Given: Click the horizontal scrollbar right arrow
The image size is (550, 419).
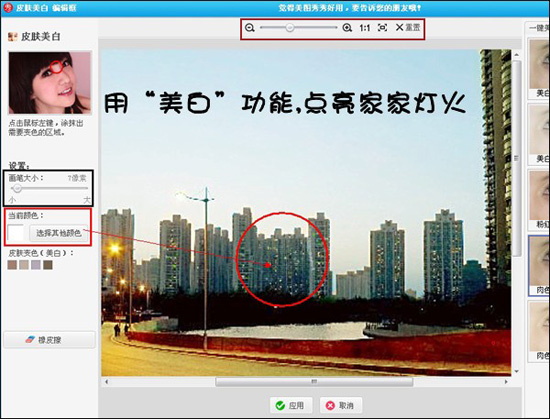Looking at the screenshot, I should [x=506, y=381].
